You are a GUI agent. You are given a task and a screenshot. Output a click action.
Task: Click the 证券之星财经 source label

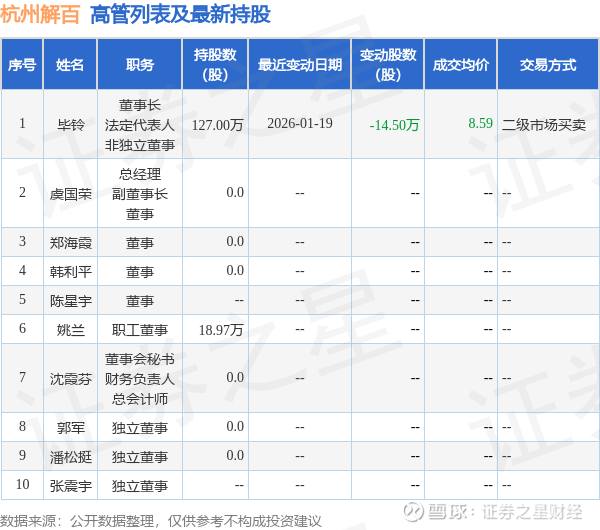(x=532, y=512)
